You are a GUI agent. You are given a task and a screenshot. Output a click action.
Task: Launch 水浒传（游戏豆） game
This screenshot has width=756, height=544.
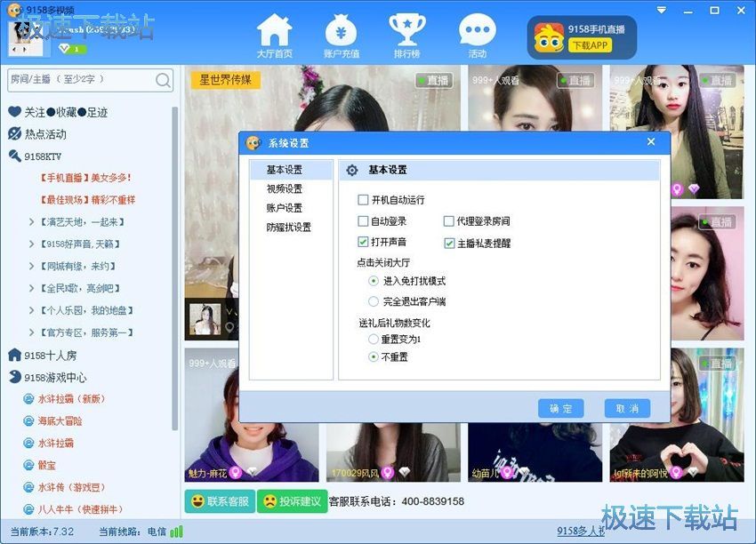click(x=64, y=487)
